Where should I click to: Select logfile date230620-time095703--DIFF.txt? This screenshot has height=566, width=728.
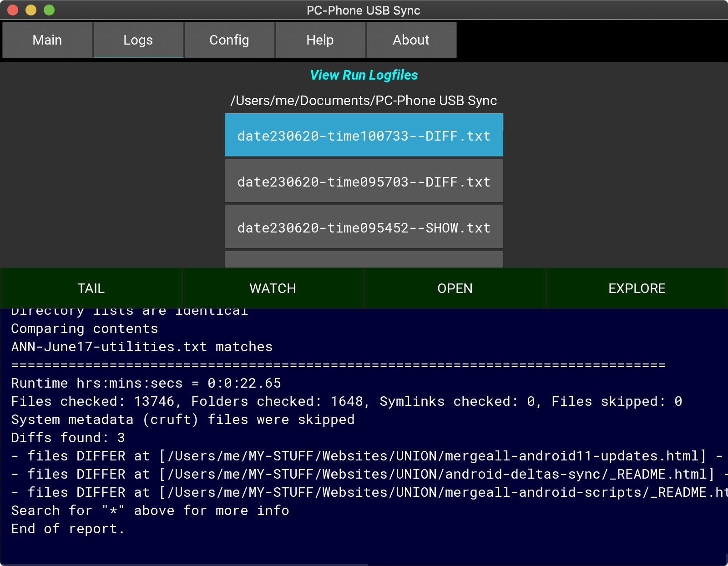pos(364,181)
